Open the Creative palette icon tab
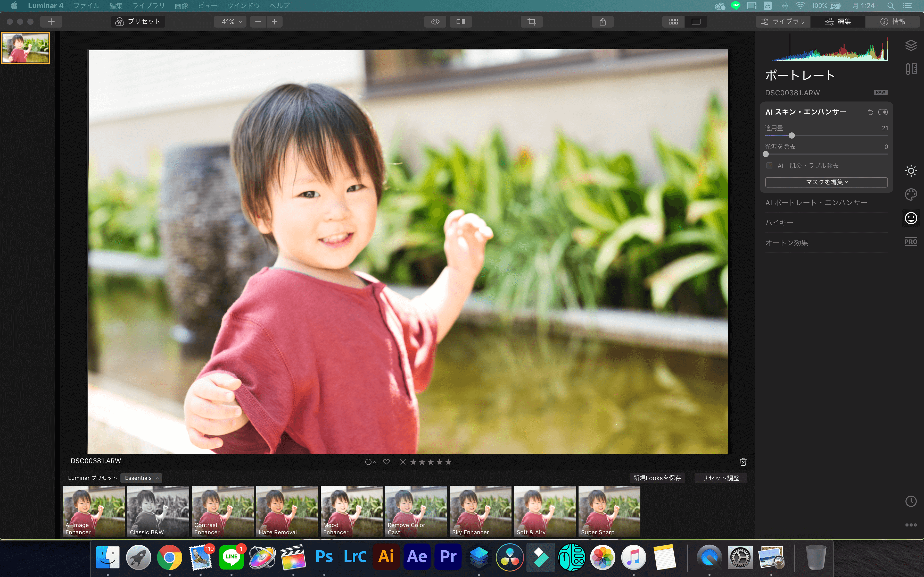924x577 pixels. point(911,195)
